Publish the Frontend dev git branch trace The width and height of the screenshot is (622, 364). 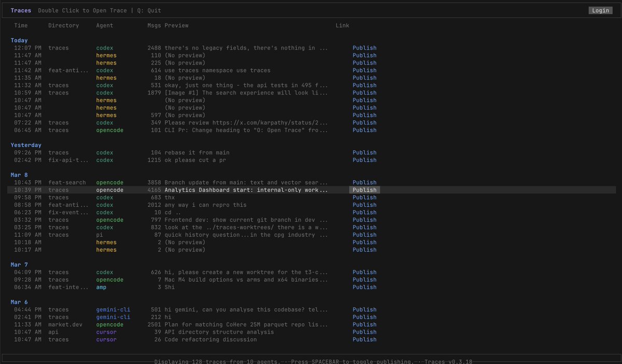pyautogui.click(x=364, y=220)
